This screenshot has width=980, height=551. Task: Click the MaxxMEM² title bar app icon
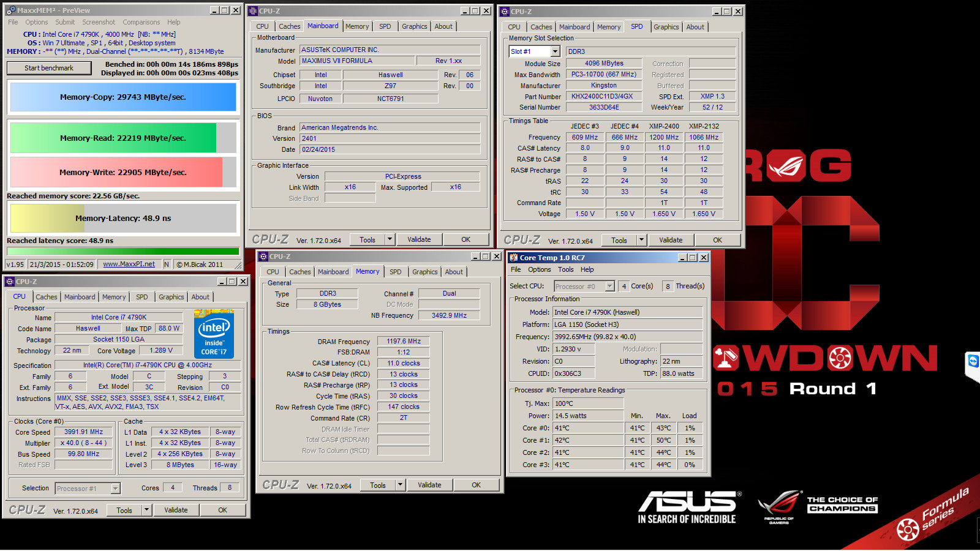(x=10, y=10)
